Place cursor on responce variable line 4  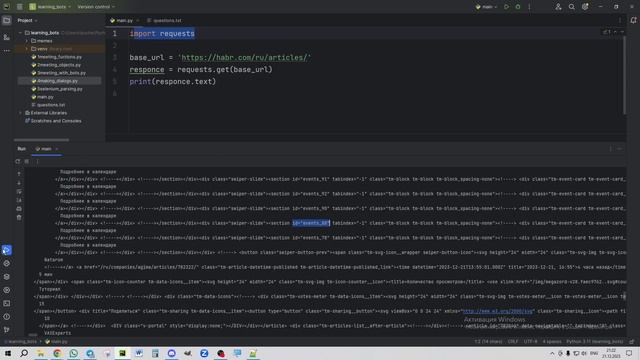(147, 69)
